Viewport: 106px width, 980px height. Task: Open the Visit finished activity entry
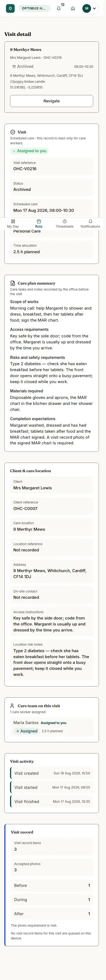[51, 802]
